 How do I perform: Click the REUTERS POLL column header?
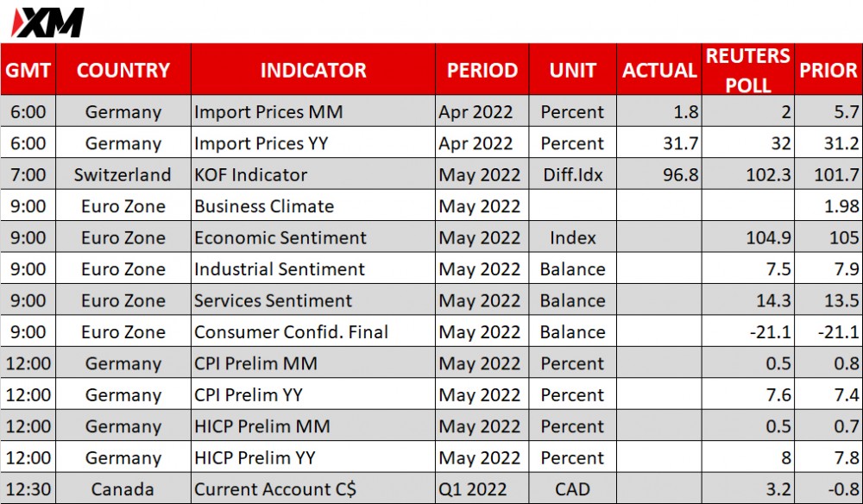(748, 69)
